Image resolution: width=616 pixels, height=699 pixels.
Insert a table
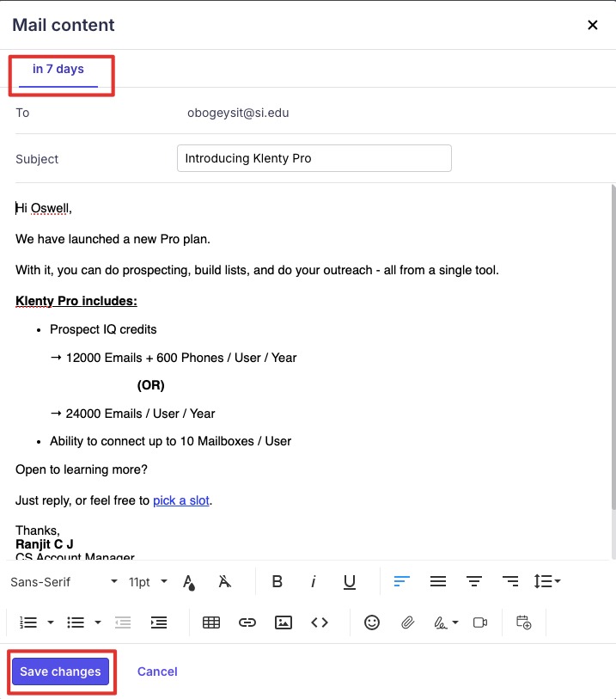[211, 622]
